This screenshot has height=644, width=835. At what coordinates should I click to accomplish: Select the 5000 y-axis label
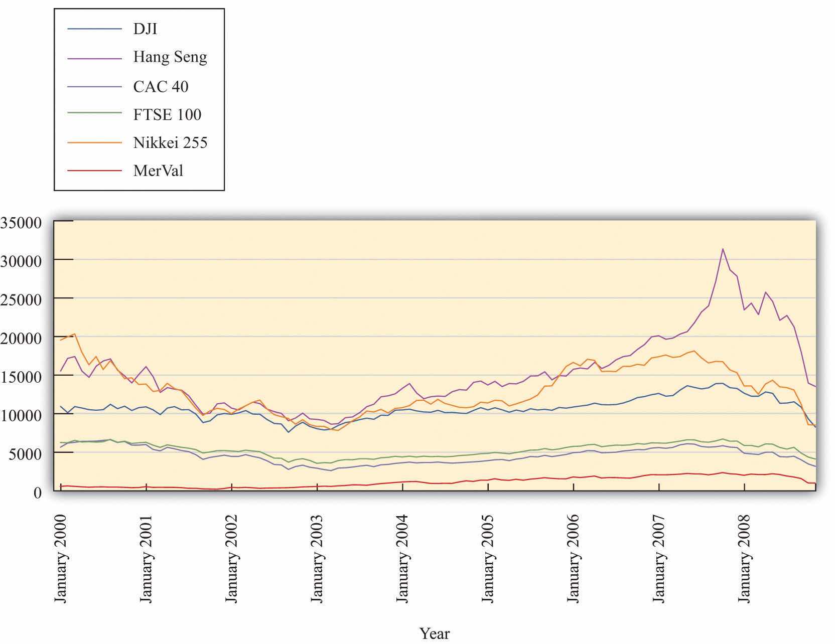coord(25,454)
